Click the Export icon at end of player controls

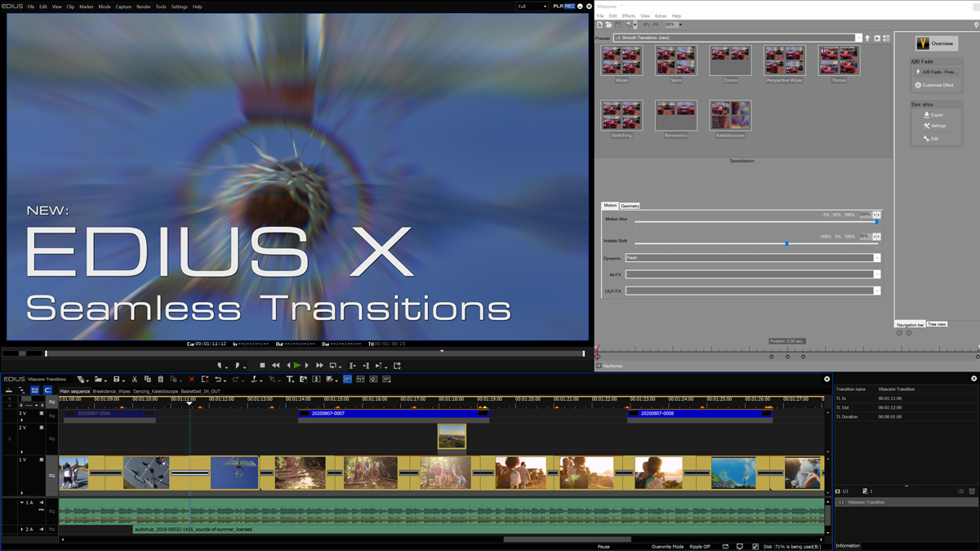[397, 365]
